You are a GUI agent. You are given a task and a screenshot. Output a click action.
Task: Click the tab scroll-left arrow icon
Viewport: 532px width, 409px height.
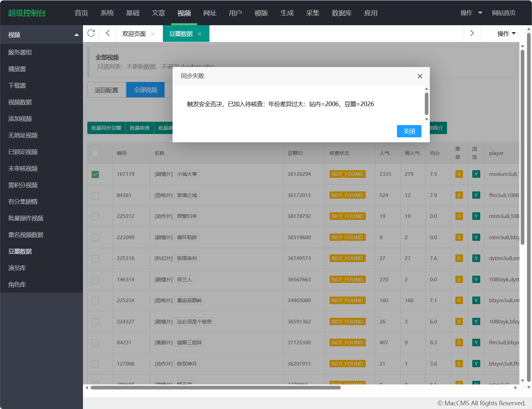point(108,33)
